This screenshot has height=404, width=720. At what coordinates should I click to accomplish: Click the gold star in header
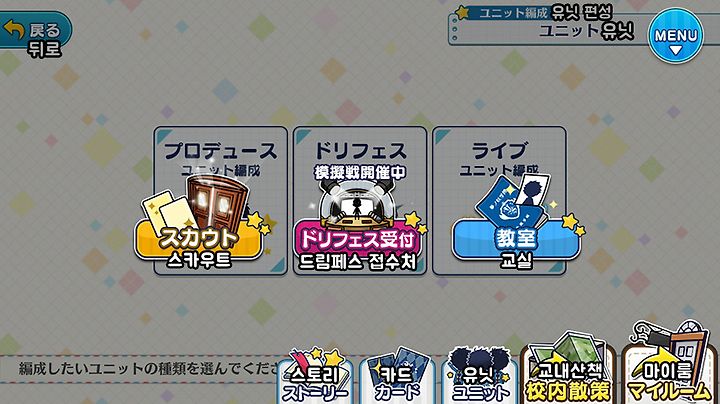(x=462, y=12)
